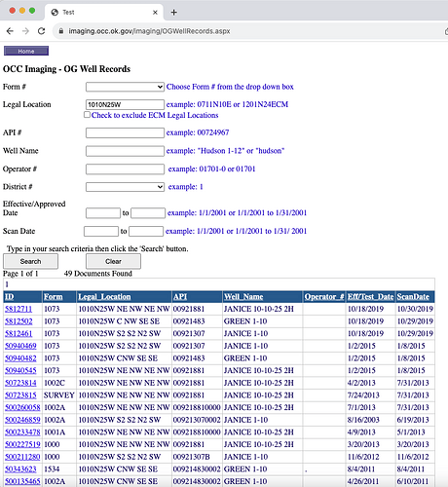This screenshot has height=487, width=448.
Task: Open the Form # dropdown
Action: (x=125, y=87)
